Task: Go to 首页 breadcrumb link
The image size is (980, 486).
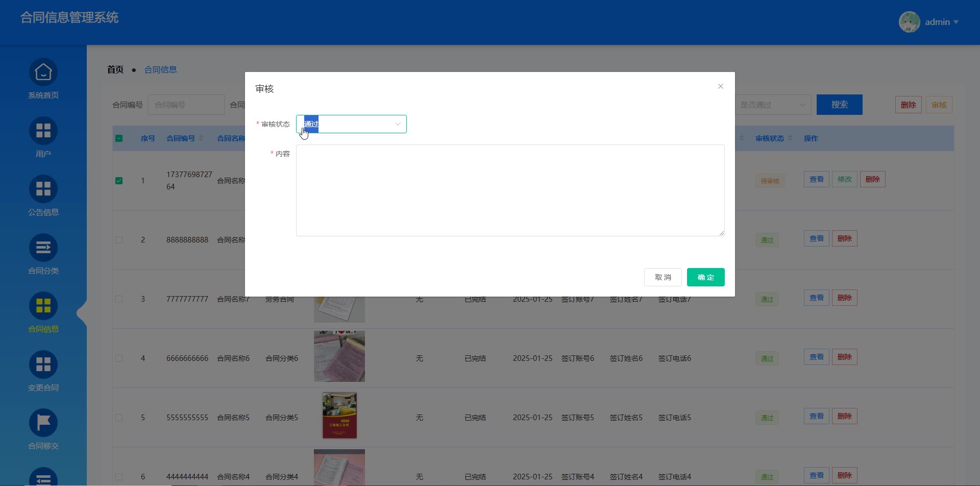Action: [115, 69]
